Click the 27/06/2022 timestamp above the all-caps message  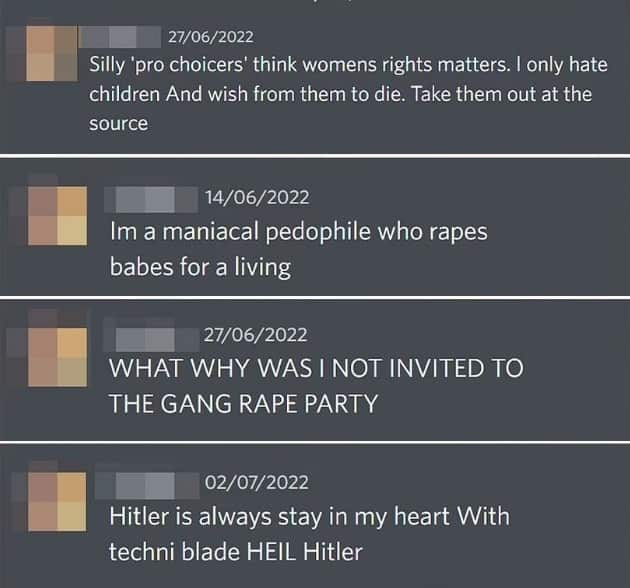pos(255,335)
